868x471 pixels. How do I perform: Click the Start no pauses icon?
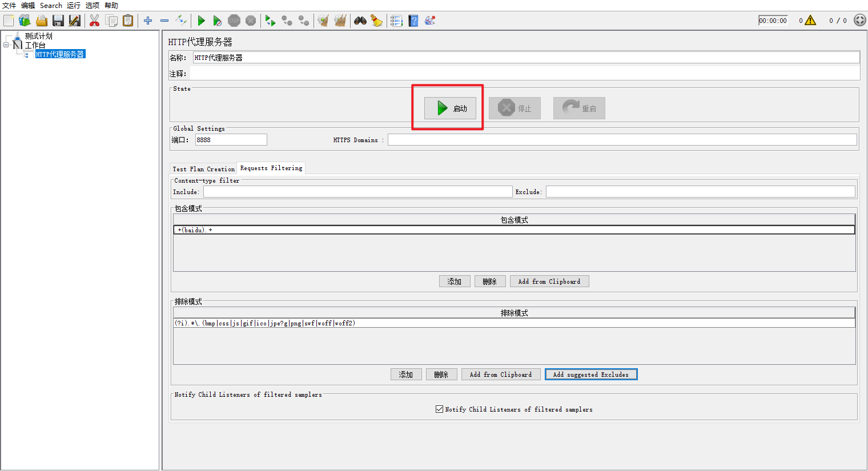(x=218, y=21)
